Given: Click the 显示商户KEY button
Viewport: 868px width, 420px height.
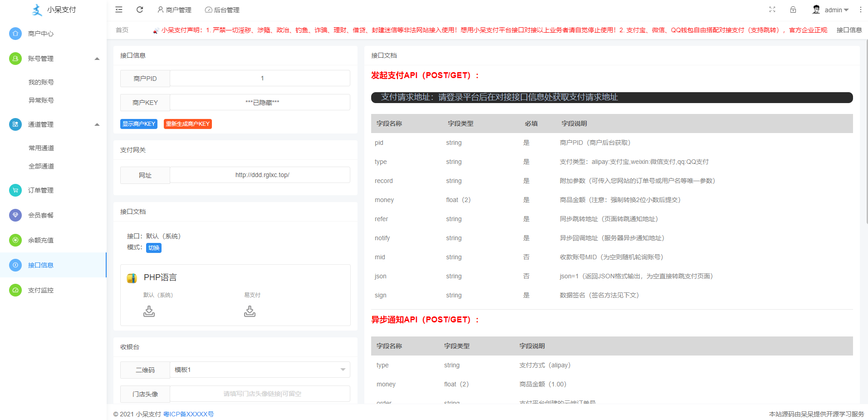Looking at the screenshot, I should 139,124.
